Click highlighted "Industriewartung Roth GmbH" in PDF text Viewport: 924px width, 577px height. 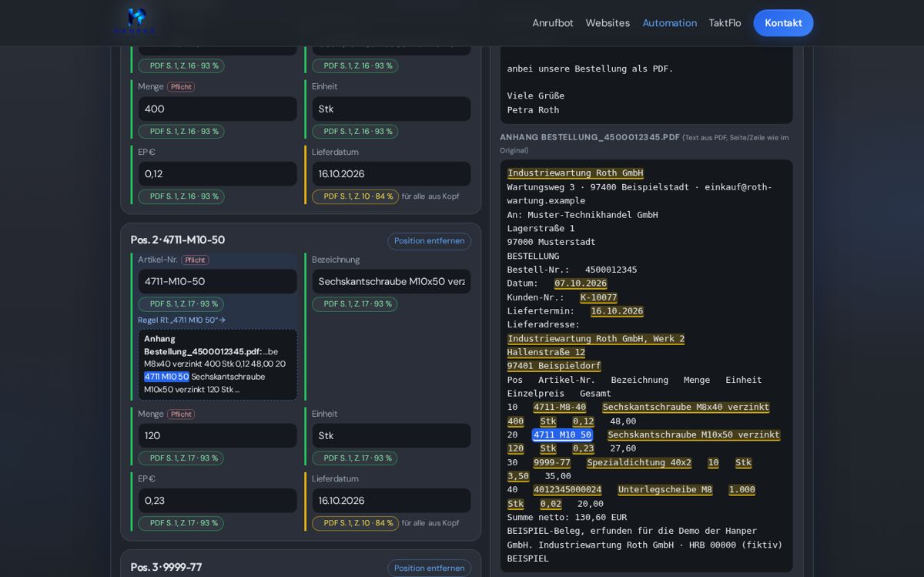pyautogui.click(x=575, y=173)
